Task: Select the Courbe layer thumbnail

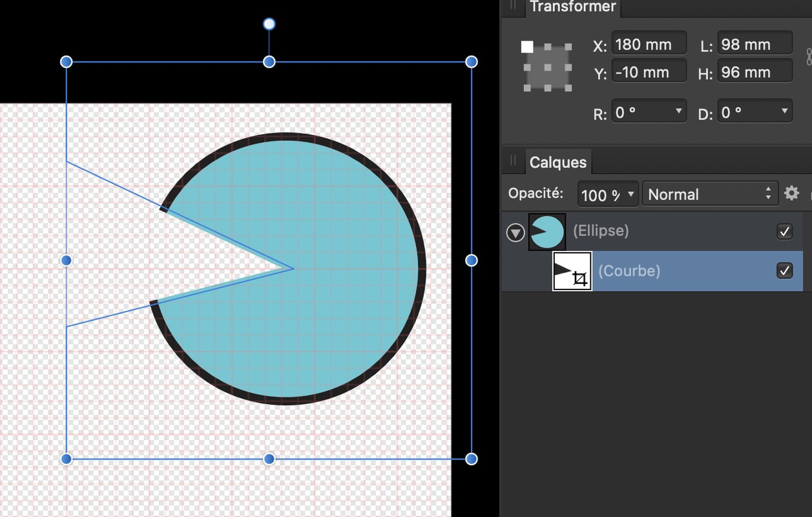Action: pyautogui.click(x=572, y=271)
